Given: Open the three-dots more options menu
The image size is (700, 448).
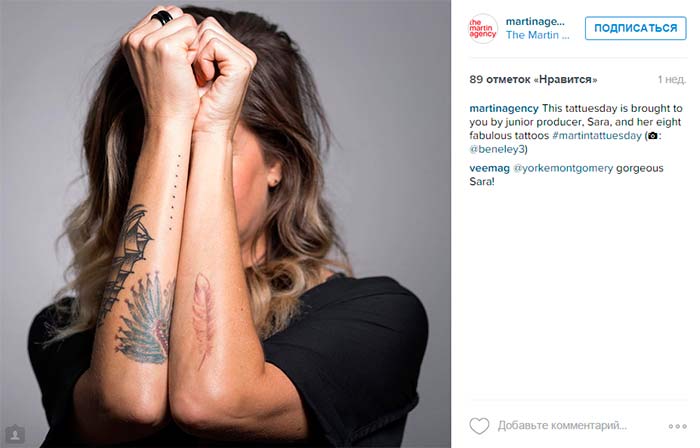Looking at the screenshot, I should click(x=677, y=427).
